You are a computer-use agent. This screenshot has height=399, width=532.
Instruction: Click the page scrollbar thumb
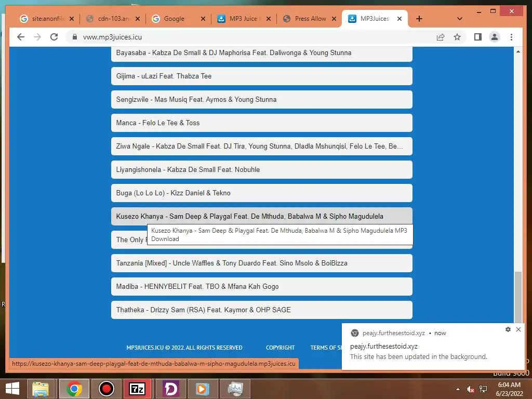[x=518, y=297]
